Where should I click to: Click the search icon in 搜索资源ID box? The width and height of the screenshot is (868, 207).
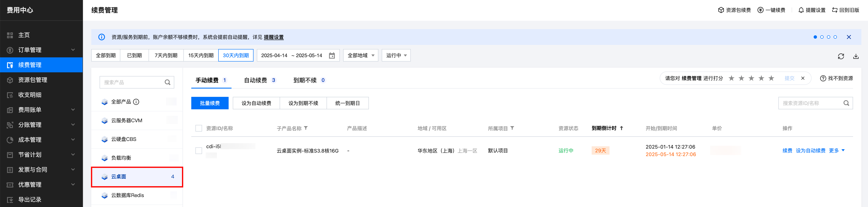pyautogui.click(x=846, y=103)
